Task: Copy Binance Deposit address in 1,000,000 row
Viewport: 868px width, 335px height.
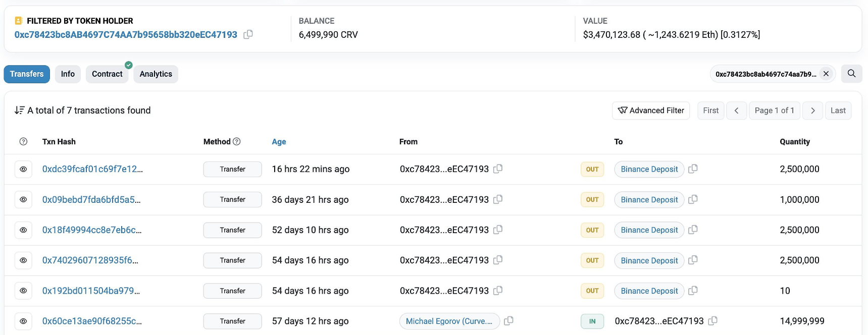Action: coord(693,199)
